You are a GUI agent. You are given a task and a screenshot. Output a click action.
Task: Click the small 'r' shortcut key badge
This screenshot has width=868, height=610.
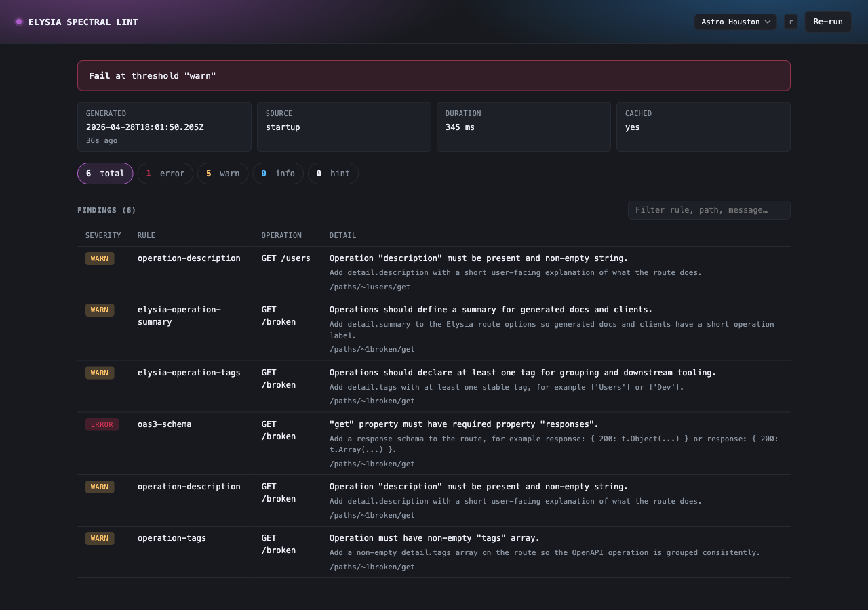pyautogui.click(x=791, y=22)
